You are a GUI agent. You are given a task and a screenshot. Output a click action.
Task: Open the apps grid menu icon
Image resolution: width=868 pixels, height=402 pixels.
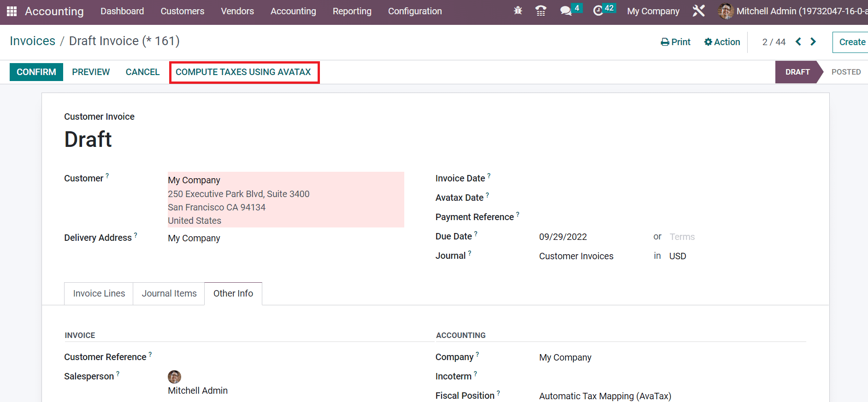click(12, 11)
